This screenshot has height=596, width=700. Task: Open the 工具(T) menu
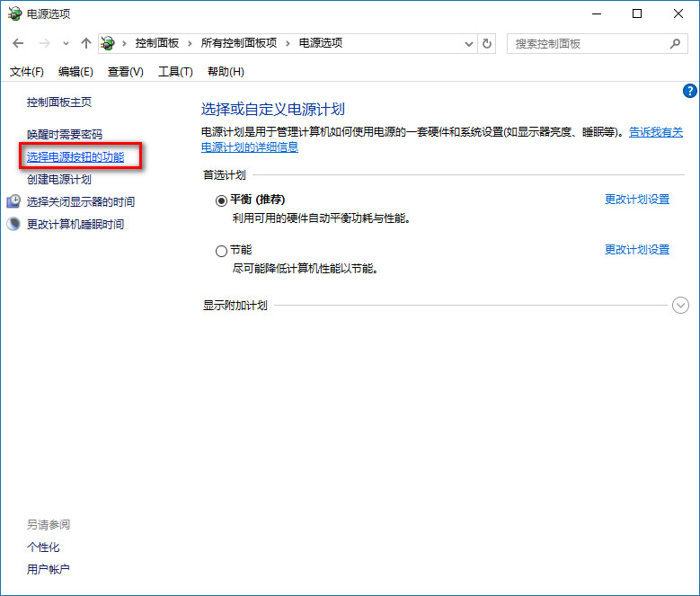(x=175, y=72)
